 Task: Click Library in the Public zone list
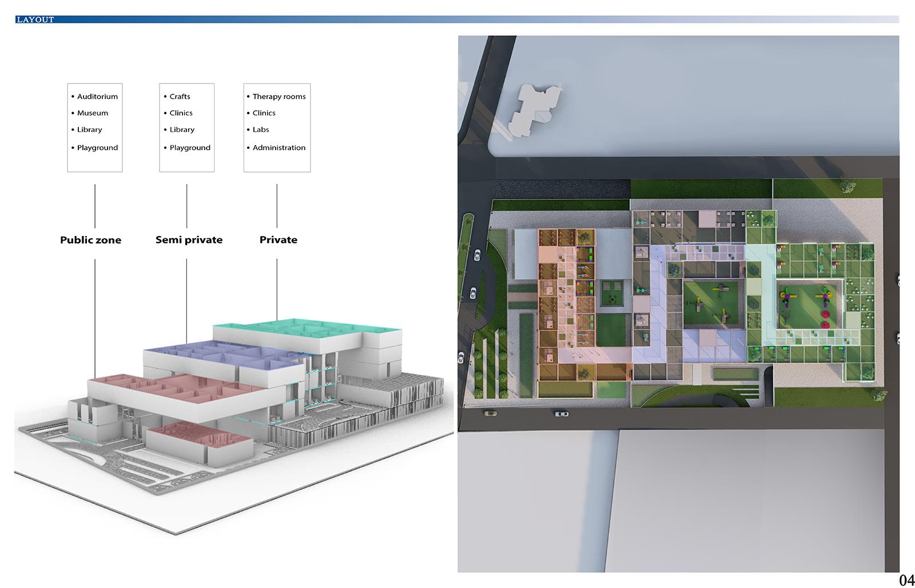pyautogui.click(x=90, y=130)
